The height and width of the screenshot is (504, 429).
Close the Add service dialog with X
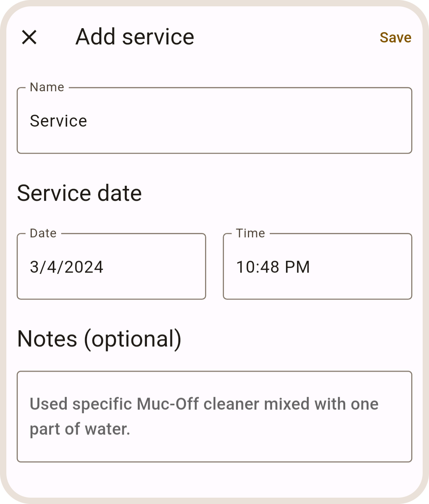29,37
